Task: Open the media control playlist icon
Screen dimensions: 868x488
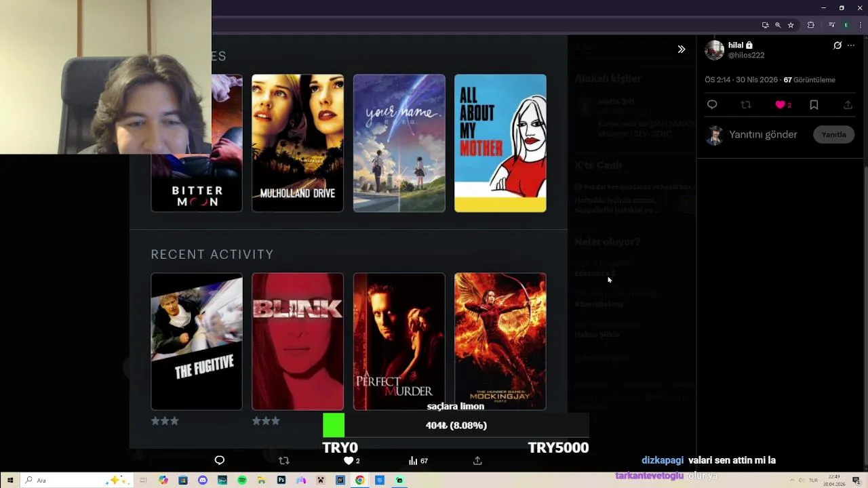Action: 831,25
